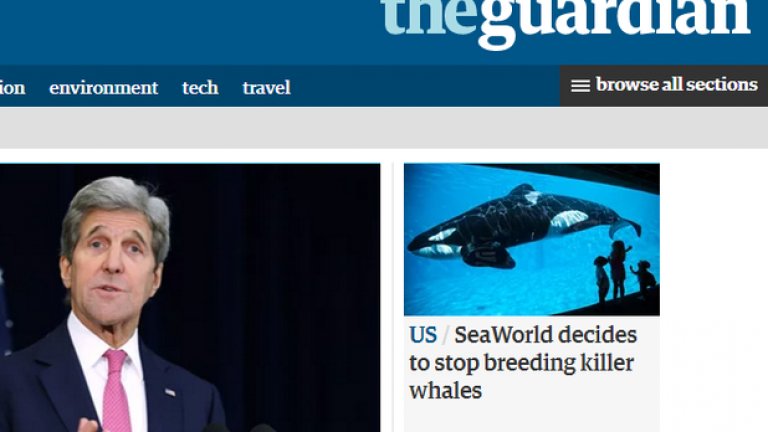Image resolution: width=768 pixels, height=432 pixels.
Task: Read SeaWorld decides to stop breeding headline
Action: (523, 363)
